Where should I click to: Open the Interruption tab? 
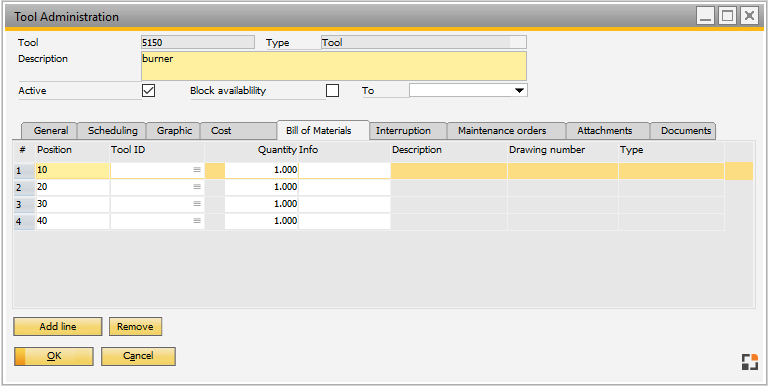click(x=408, y=131)
